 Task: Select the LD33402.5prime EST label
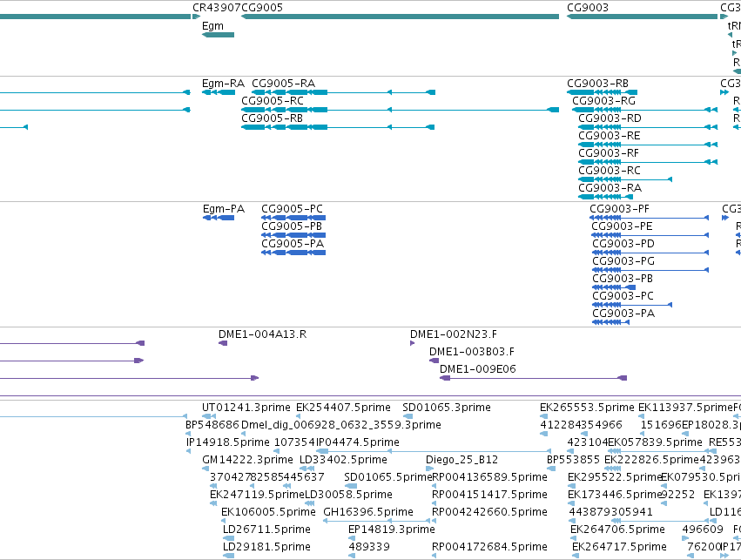pyautogui.click(x=343, y=460)
